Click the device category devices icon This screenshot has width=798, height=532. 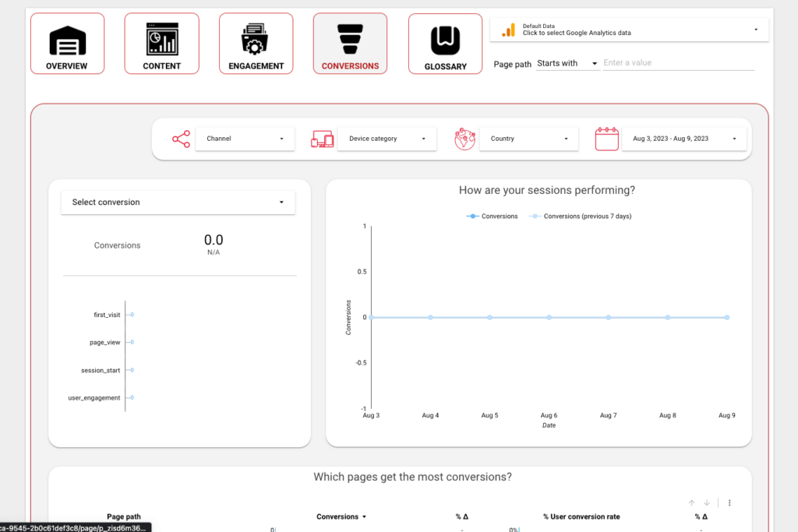tap(322, 139)
